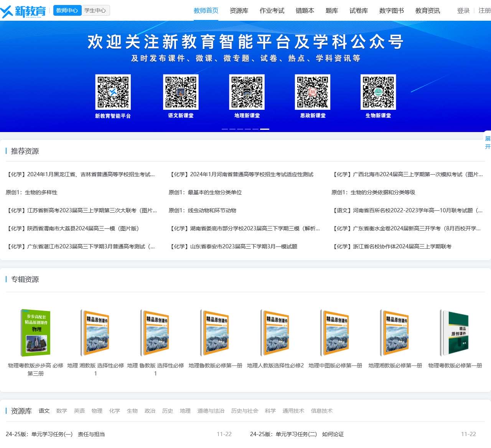Open the 资源库 navigation menu
This screenshot has width=491, height=448.
pyautogui.click(x=239, y=11)
